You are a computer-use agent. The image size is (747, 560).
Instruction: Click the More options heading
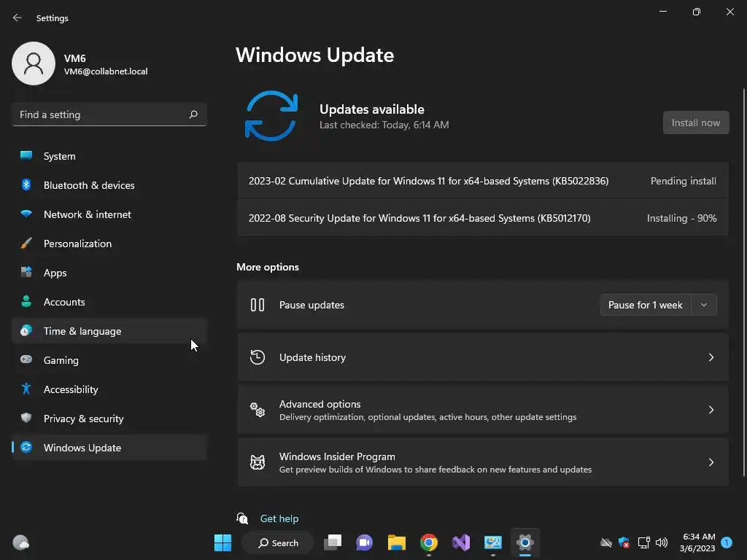(267, 267)
